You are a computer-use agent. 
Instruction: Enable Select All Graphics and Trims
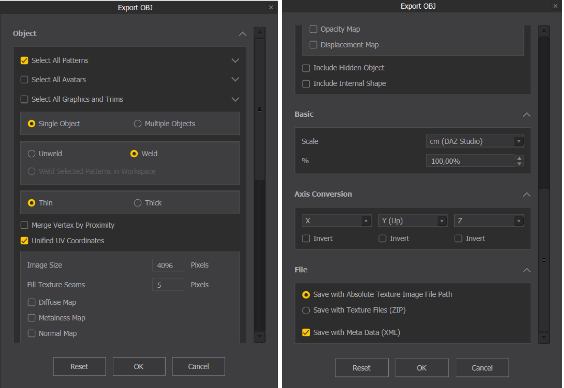tap(24, 99)
